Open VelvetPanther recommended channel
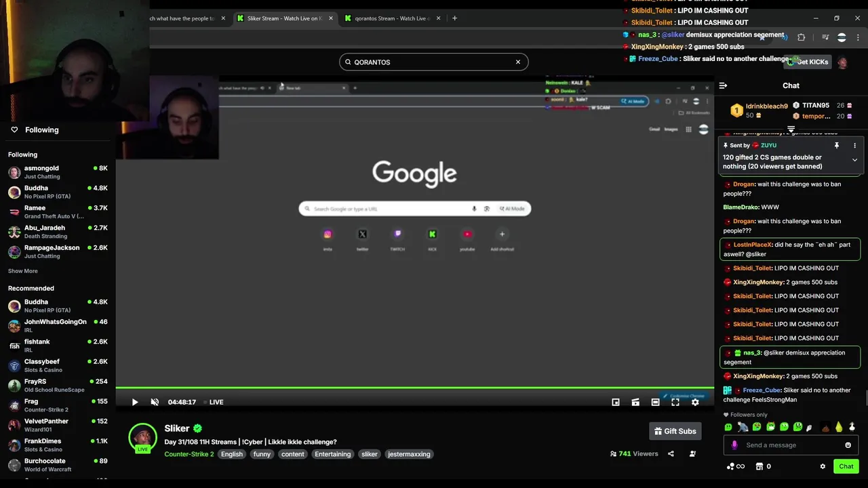The height and width of the screenshot is (488, 868). (x=58, y=425)
